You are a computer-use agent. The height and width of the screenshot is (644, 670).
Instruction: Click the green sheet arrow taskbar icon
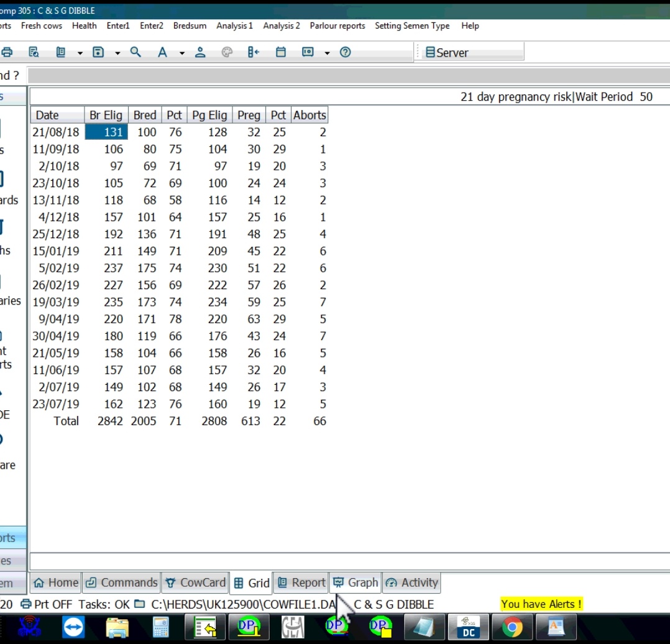(205, 627)
